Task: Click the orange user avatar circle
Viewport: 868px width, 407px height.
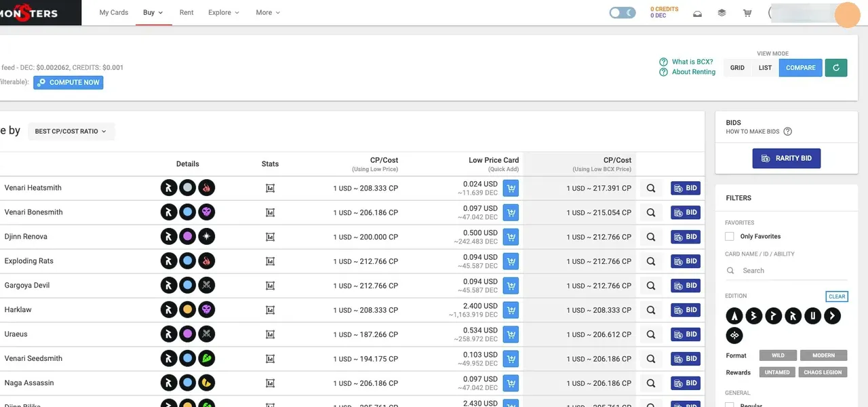Action: 847,15
